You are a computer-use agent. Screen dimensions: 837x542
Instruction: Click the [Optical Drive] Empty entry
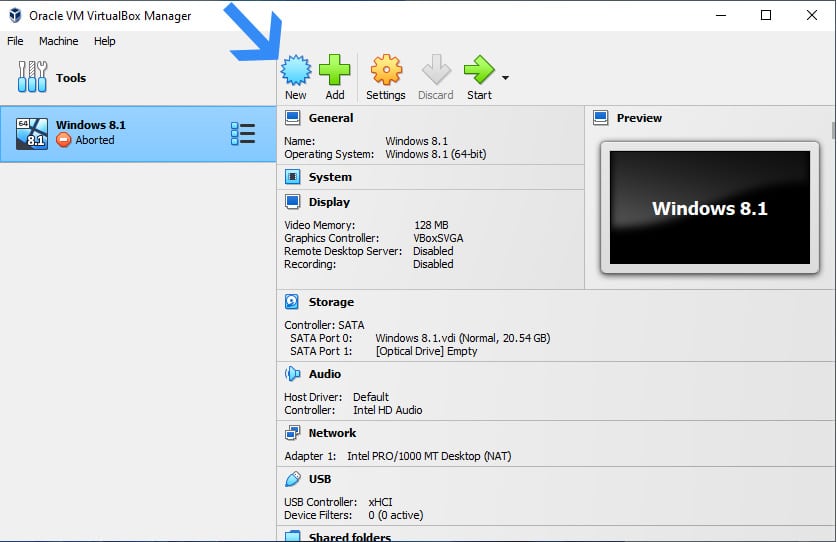click(x=426, y=351)
